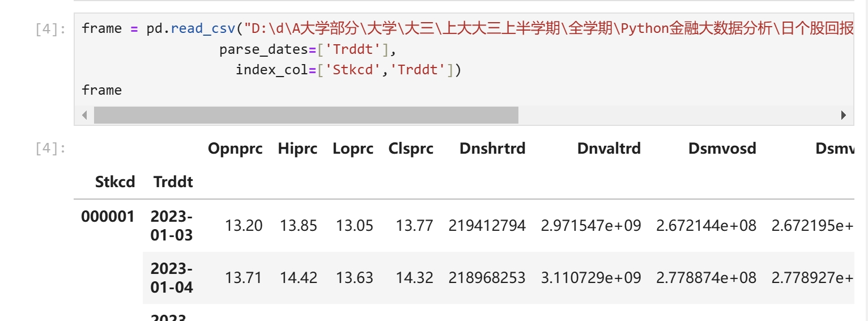The image size is (868, 321).
Task: Place cursor on the parse_dates code line
Action: click(306, 50)
